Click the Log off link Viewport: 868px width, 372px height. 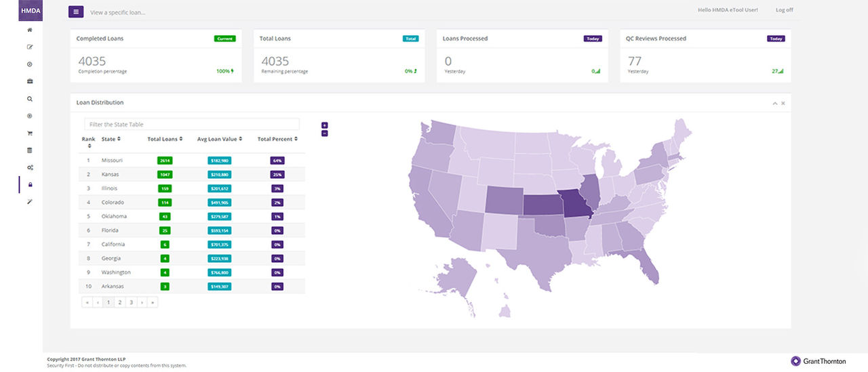pos(784,10)
